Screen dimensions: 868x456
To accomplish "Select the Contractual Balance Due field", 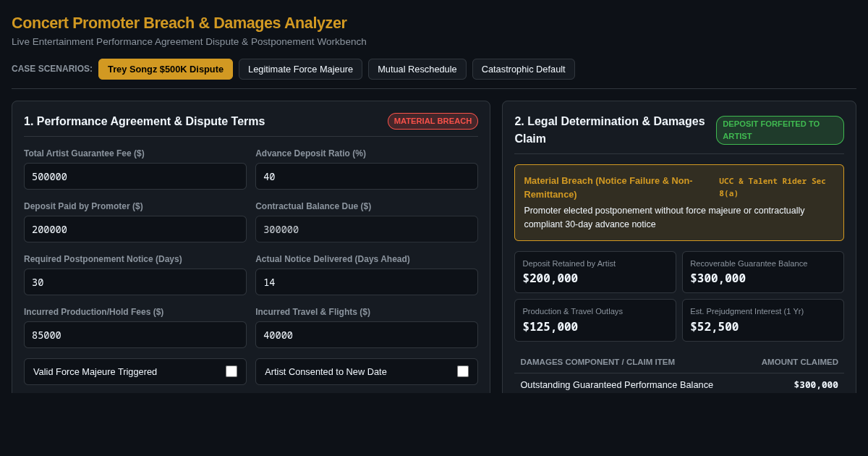I will (x=367, y=229).
